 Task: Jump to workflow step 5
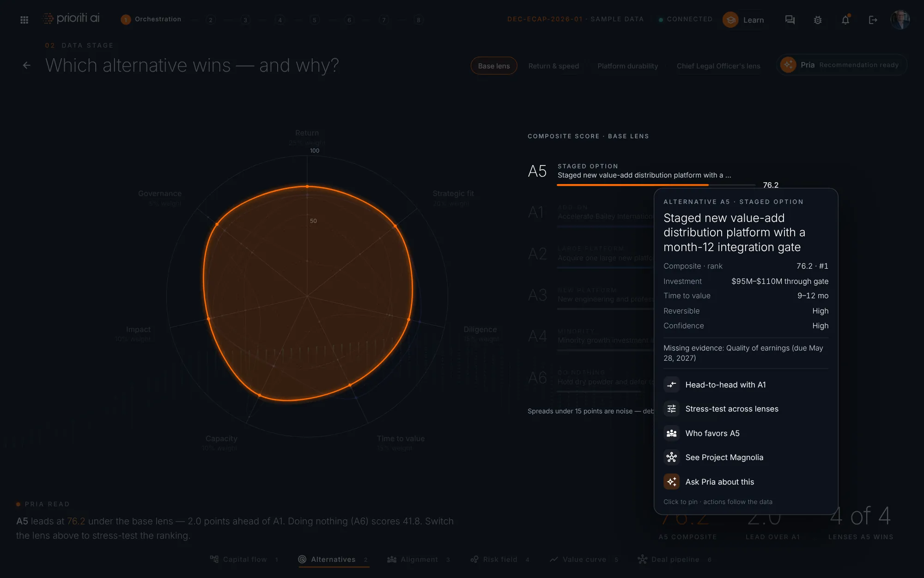[x=315, y=20]
